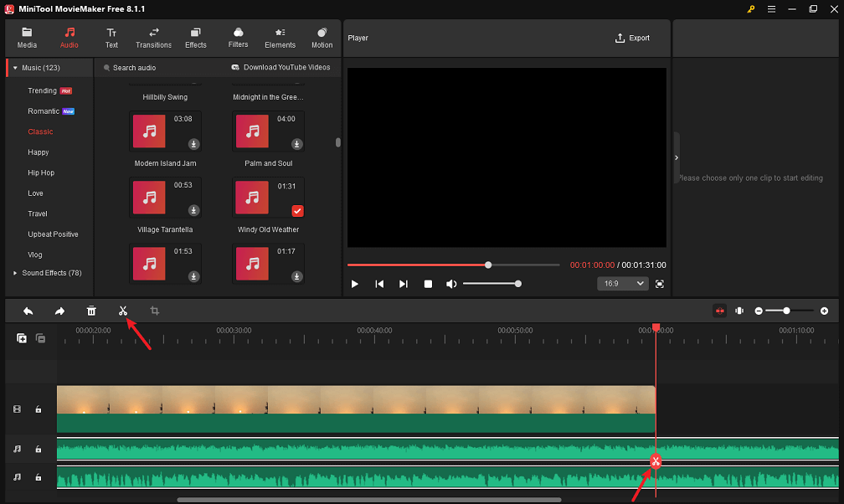Viewport: 844px width, 504px height.
Task: Zoom out the timeline
Action: click(759, 311)
